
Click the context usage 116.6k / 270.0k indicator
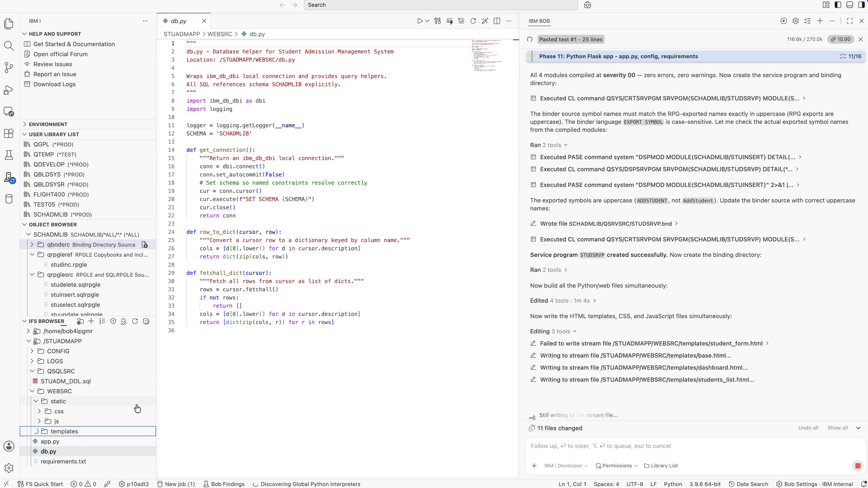click(804, 39)
